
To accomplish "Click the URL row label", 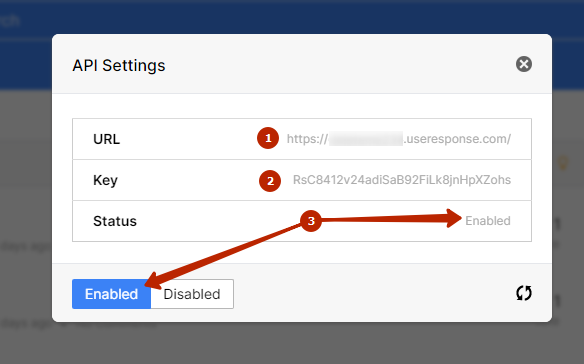I will click(107, 139).
